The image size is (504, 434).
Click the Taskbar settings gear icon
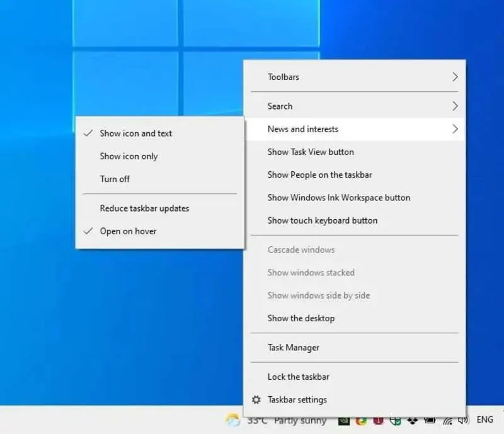(256, 399)
